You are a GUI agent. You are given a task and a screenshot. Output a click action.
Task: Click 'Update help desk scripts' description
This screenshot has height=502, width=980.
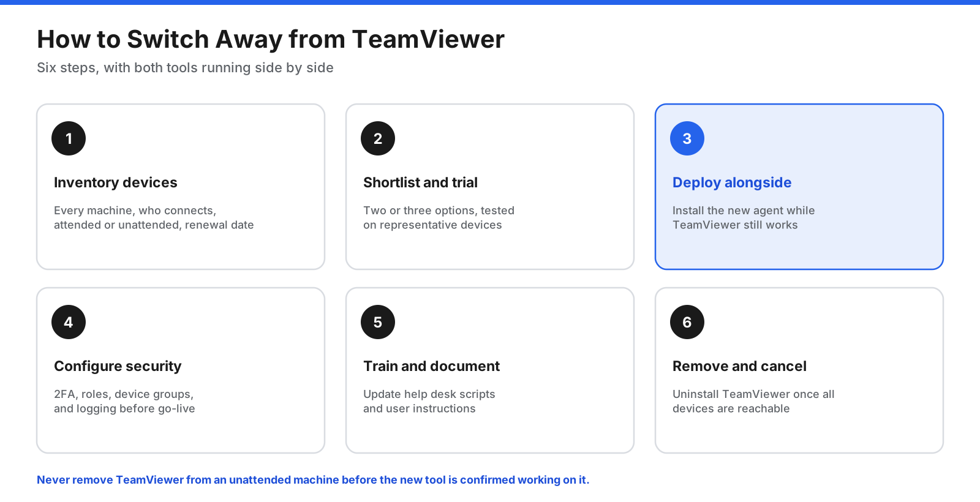(429, 402)
